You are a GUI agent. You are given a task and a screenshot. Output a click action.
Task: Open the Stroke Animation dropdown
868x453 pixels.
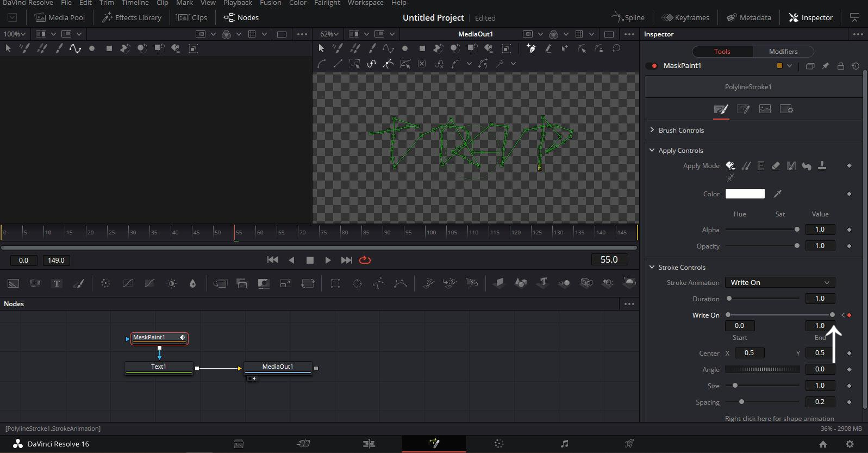pos(779,282)
